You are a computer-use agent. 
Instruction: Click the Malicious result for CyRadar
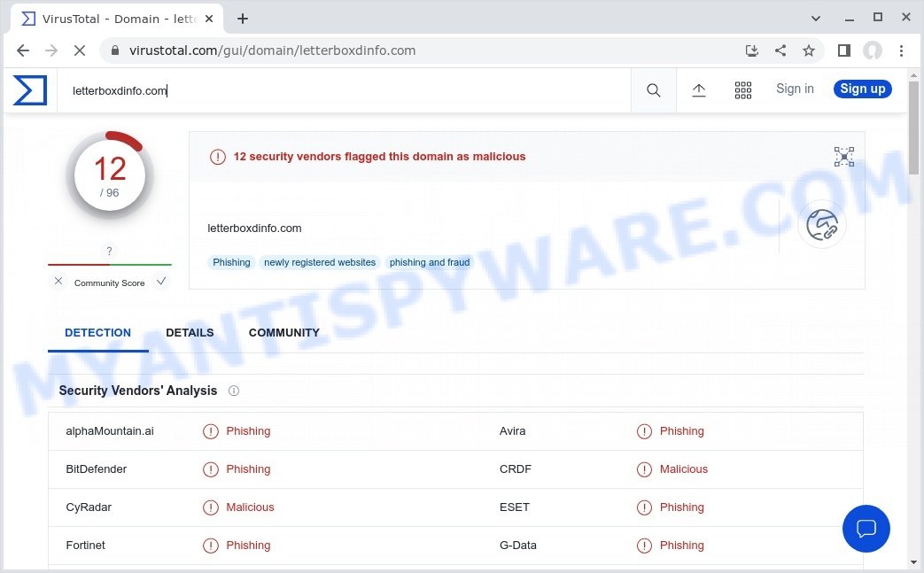tap(250, 507)
